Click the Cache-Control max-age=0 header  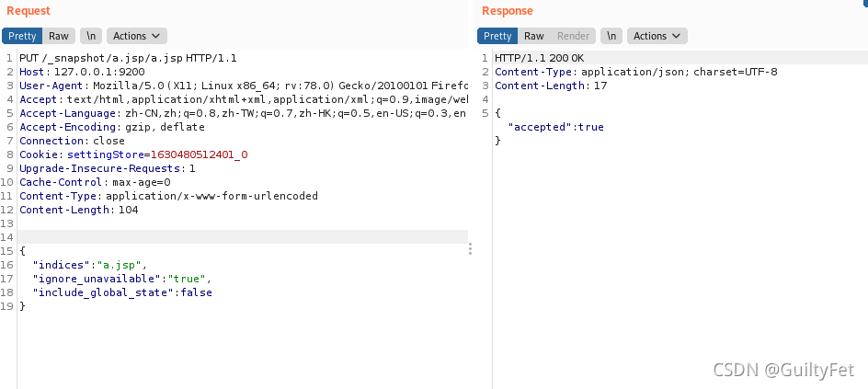point(96,183)
